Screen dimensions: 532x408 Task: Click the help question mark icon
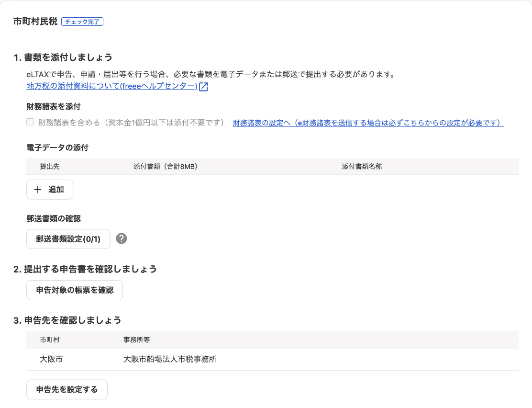click(x=122, y=239)
